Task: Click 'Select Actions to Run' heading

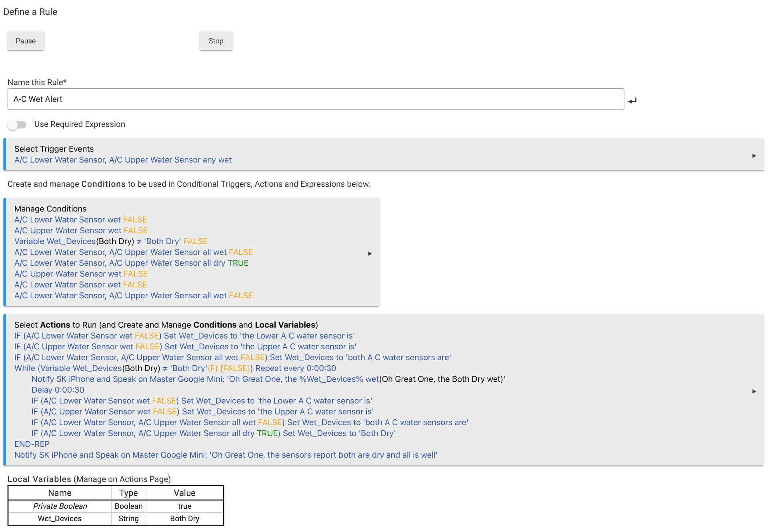Action: point(166,325)
